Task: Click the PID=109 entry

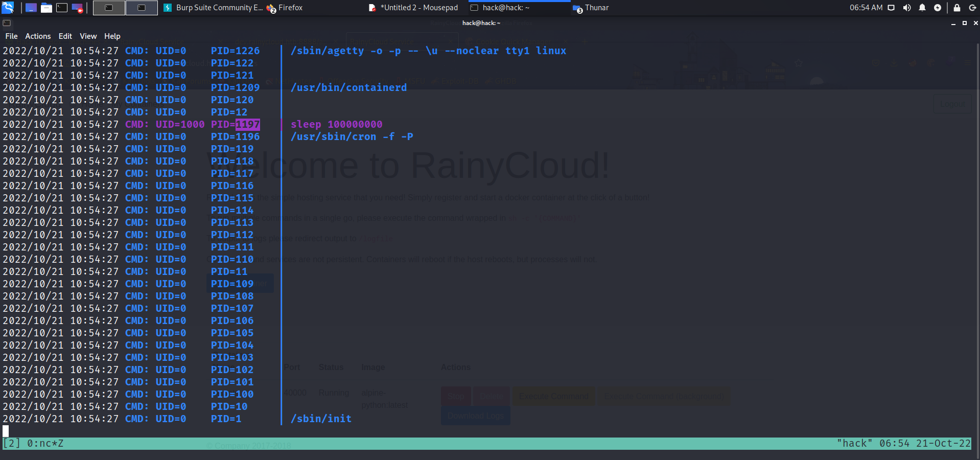Action: [x=232, y=284]
